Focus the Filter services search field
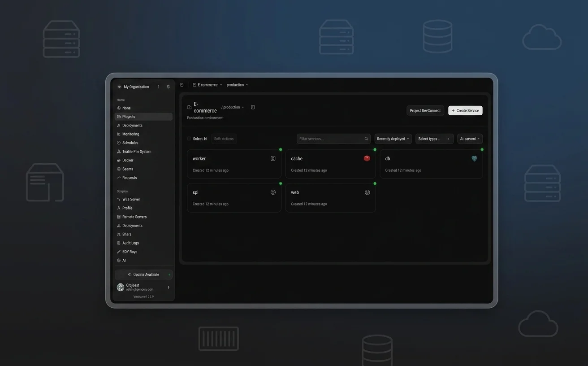 (333, 139)
